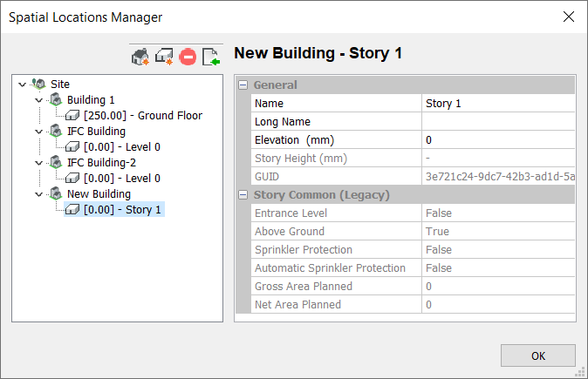This screenshot has height=379, width=588.
Task: Collapse the IFC Building-2 node
Action: coord(38,163)
